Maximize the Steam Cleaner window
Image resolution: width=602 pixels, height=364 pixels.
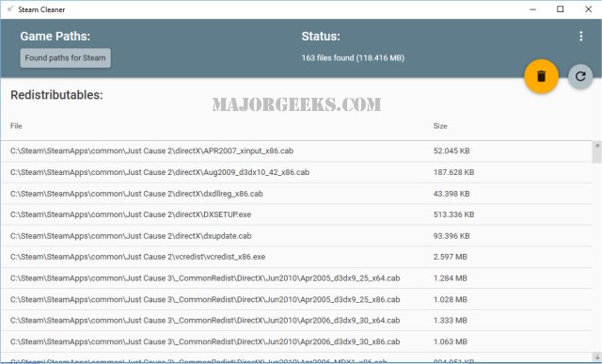pyautogui.click(x=561, y=9)
